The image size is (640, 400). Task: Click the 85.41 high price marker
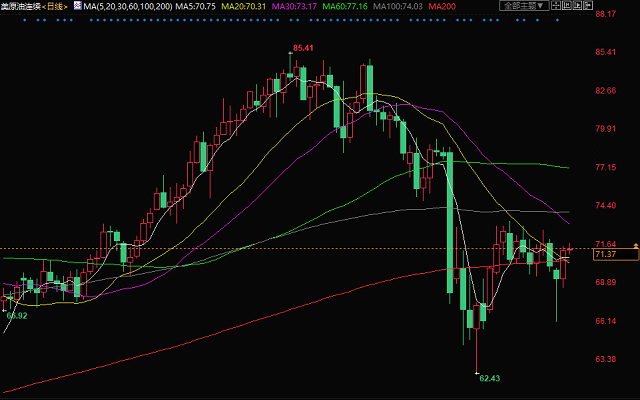click(303, 48)
